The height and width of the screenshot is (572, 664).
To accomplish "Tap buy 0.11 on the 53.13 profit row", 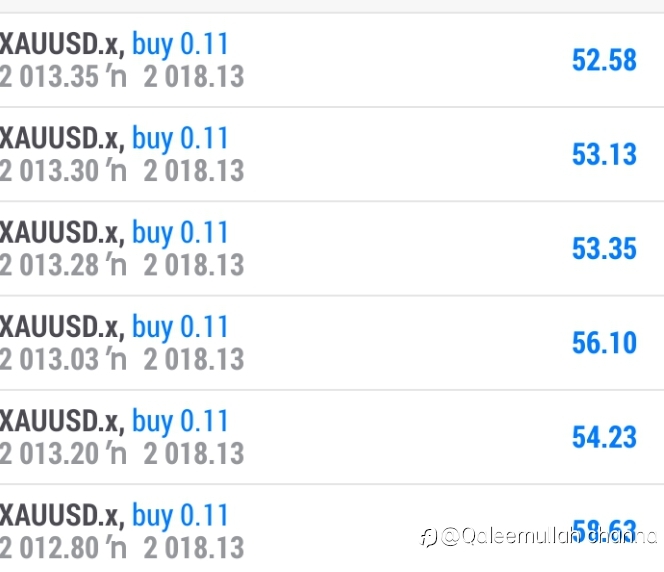I will (x=180, y=138).
